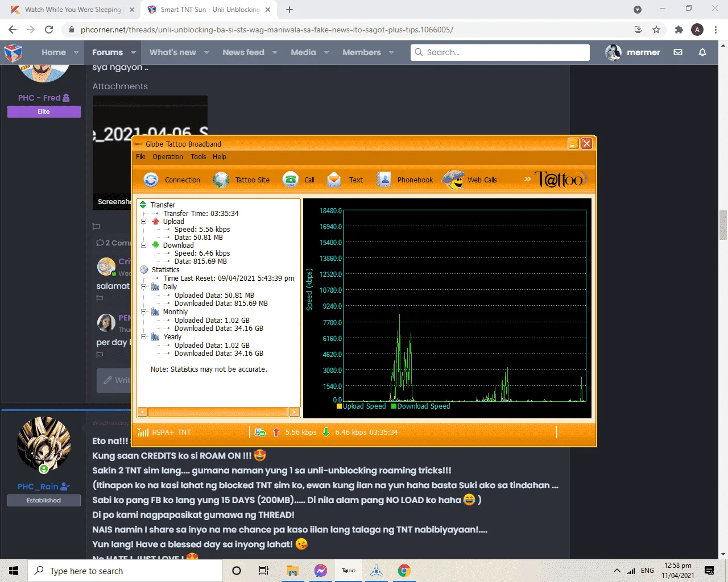Open the Media nav link
This screenshot has width=728, height=582.
coord(303,52)
